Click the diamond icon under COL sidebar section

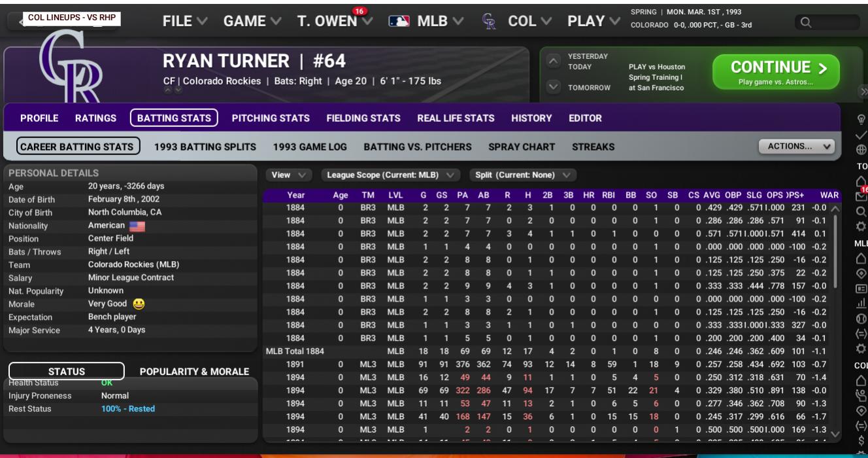coord(861,411)
